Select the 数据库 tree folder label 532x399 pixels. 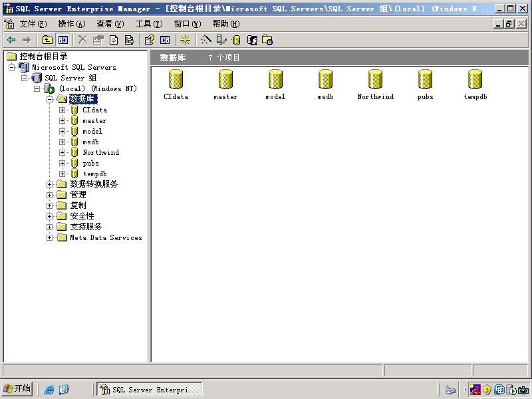(83, 99)
